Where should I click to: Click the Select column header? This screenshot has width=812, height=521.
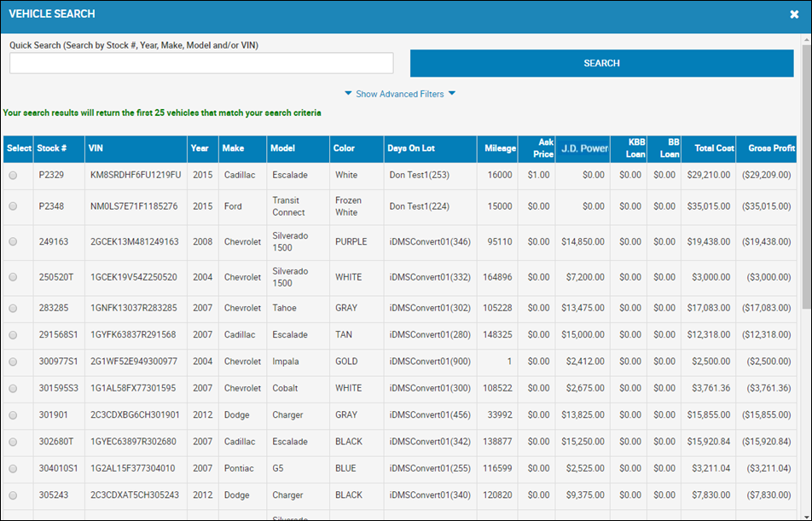coord(19,148)
